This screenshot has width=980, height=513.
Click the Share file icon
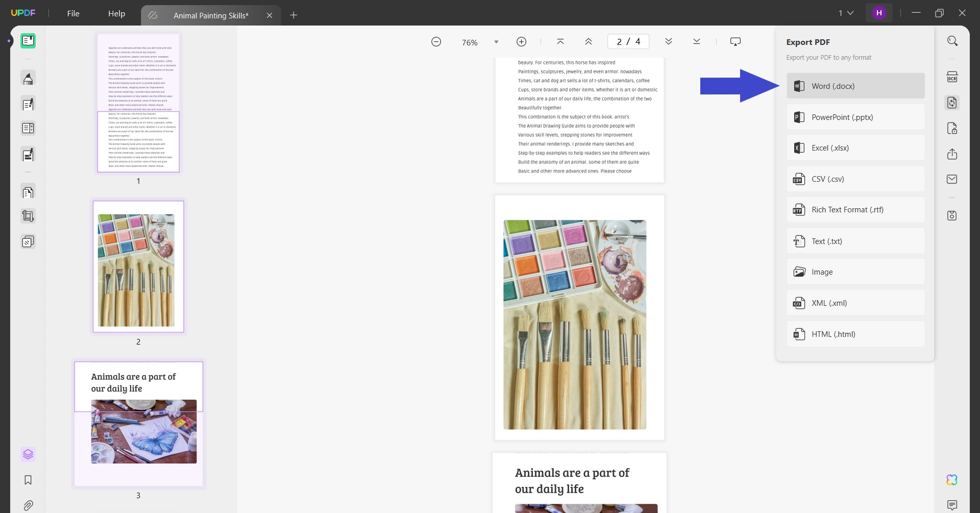point(952,154)
